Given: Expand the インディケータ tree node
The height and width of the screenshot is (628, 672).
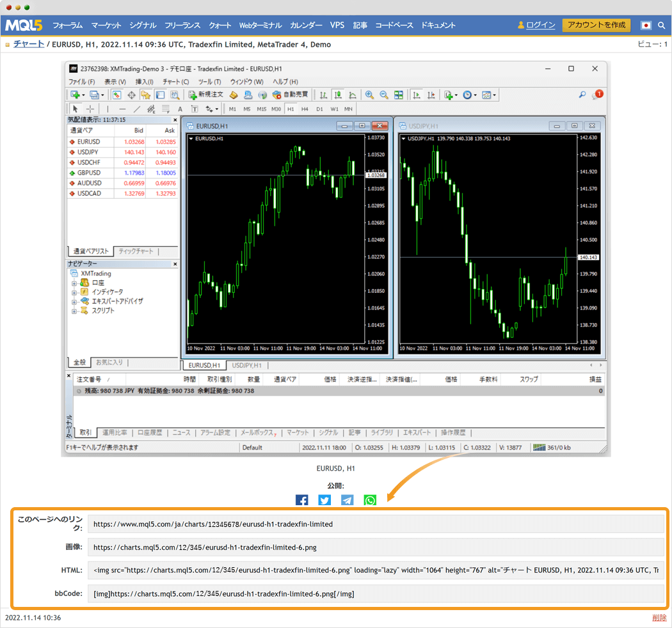Looking at the screenshot, I should (x=74, y=293).
